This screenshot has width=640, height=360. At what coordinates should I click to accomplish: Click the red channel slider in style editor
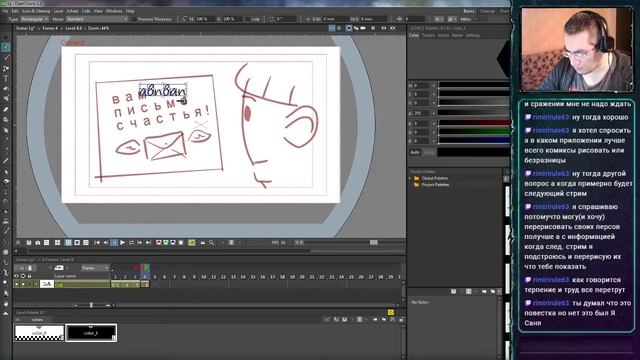coord(473,123)
